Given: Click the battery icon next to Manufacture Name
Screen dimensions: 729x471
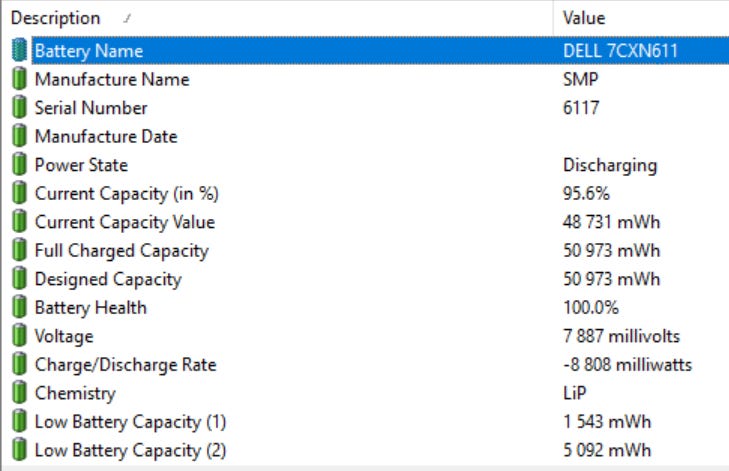Looking at the screenshot, I should click(19, 79).
